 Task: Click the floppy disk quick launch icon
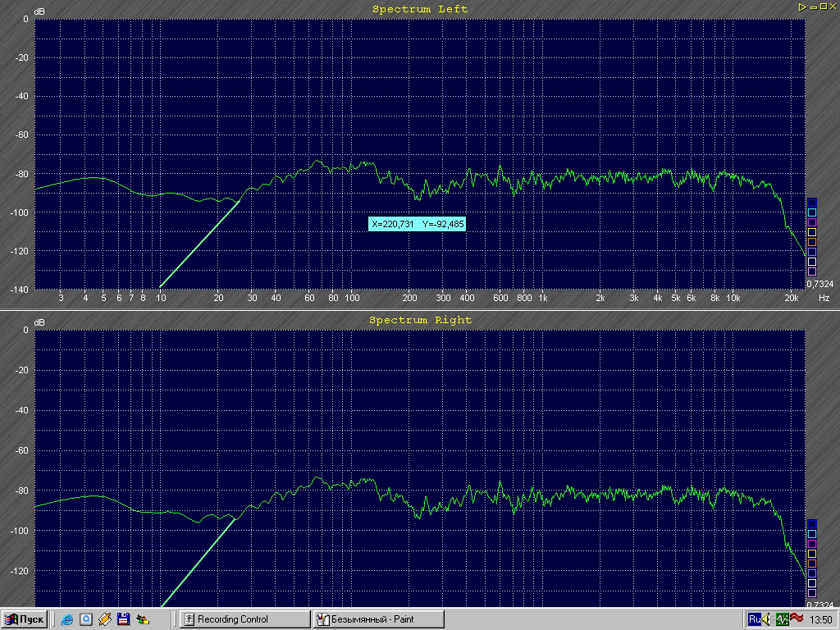pos(123,619)
